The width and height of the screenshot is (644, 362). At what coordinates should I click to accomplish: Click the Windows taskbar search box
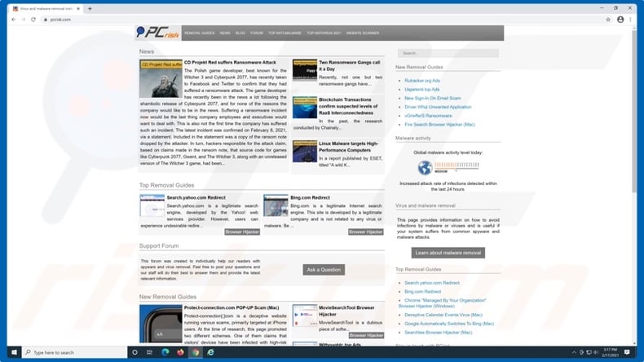pyautogui.click(x=74, y=352)
